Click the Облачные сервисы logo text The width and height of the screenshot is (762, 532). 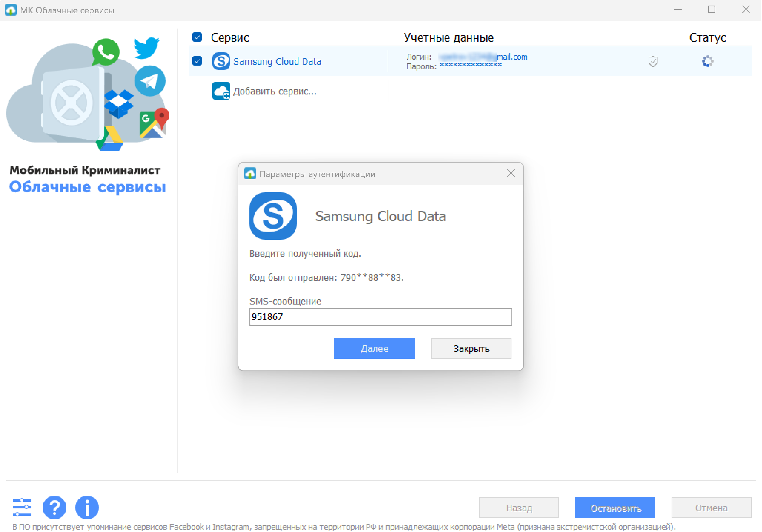point(87,187)
